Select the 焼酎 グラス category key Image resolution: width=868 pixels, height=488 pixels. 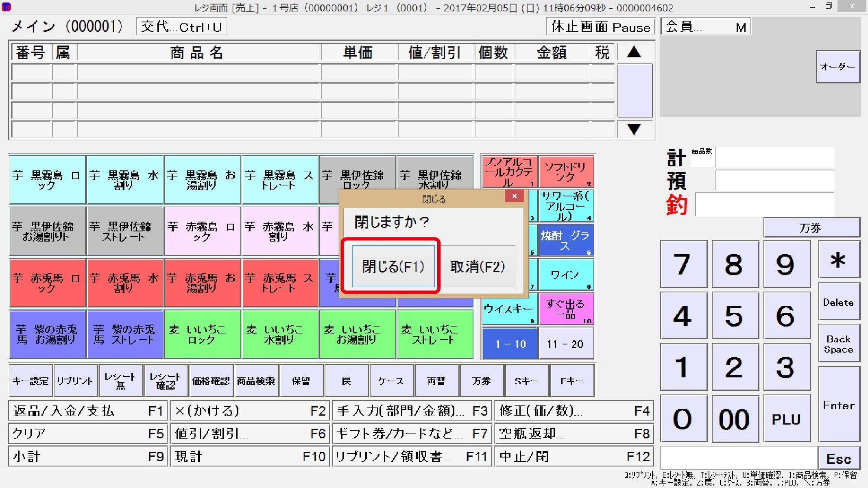pos(566,240)
